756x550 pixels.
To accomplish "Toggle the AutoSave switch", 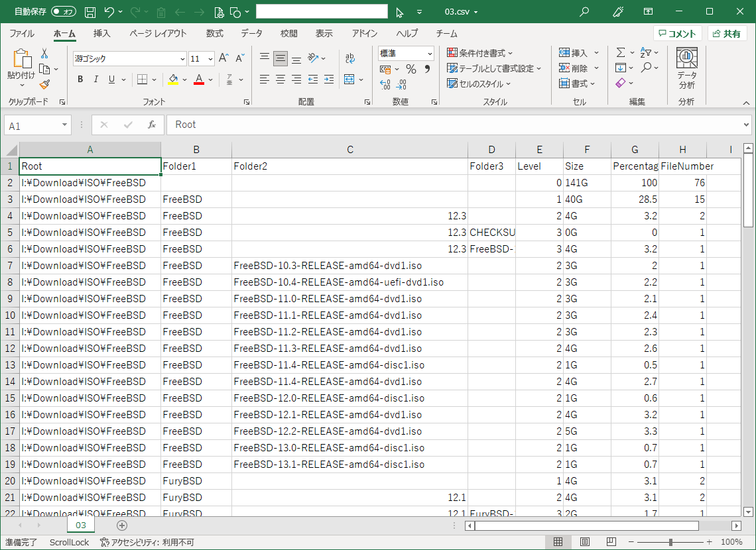I will [64, 11].
